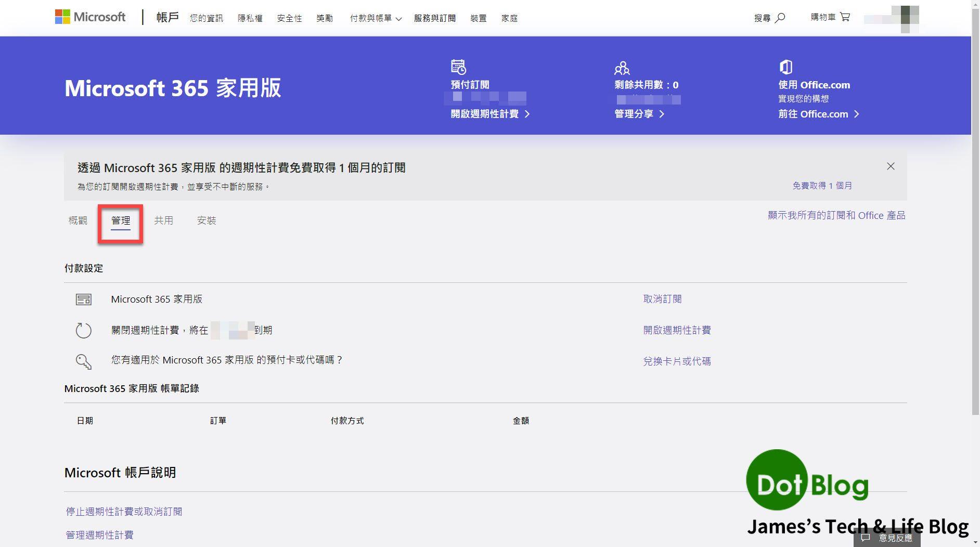
Task: Click the scrollbar down arrow
Action: click(975, 543)
